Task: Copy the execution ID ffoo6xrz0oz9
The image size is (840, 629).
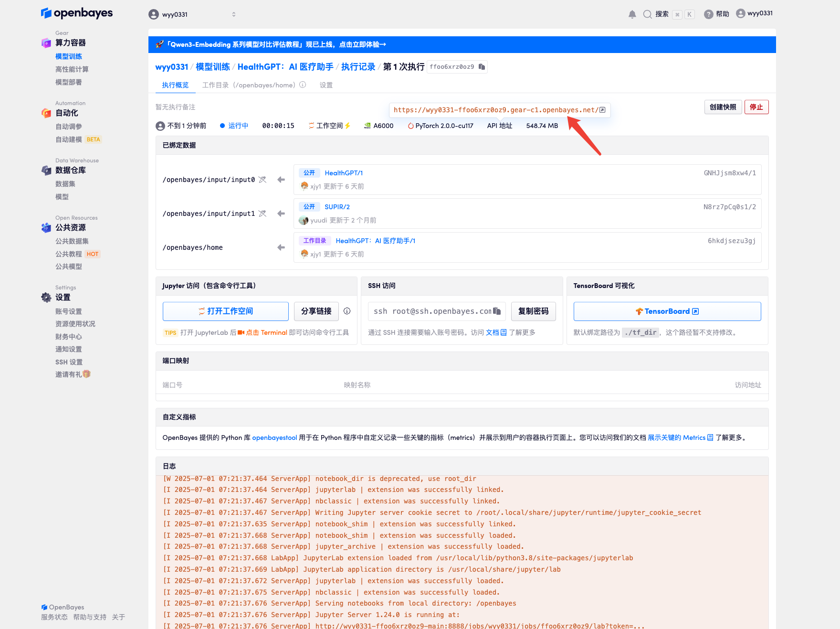Action: (482, 67)
